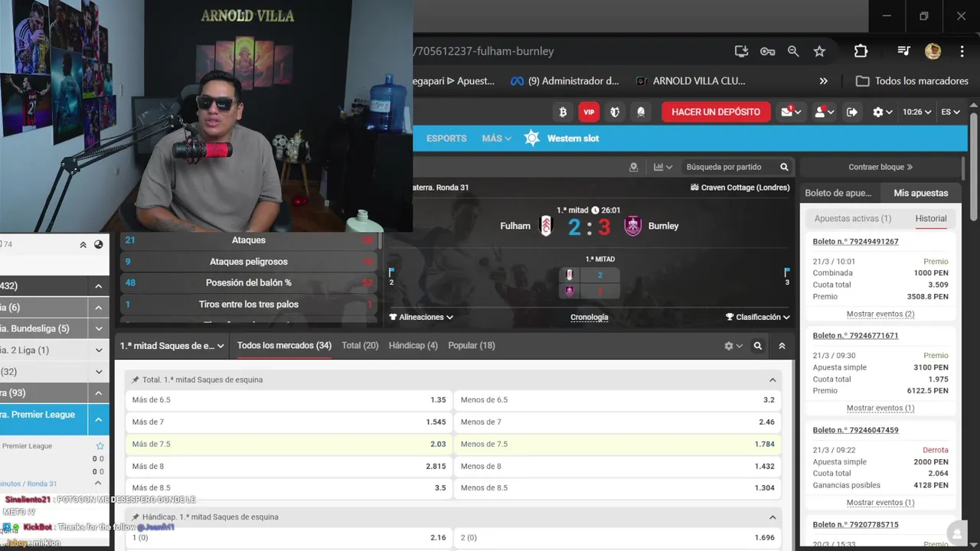Open the Chrome profile avatar
980x551 pixels.
tap(933, 51)
